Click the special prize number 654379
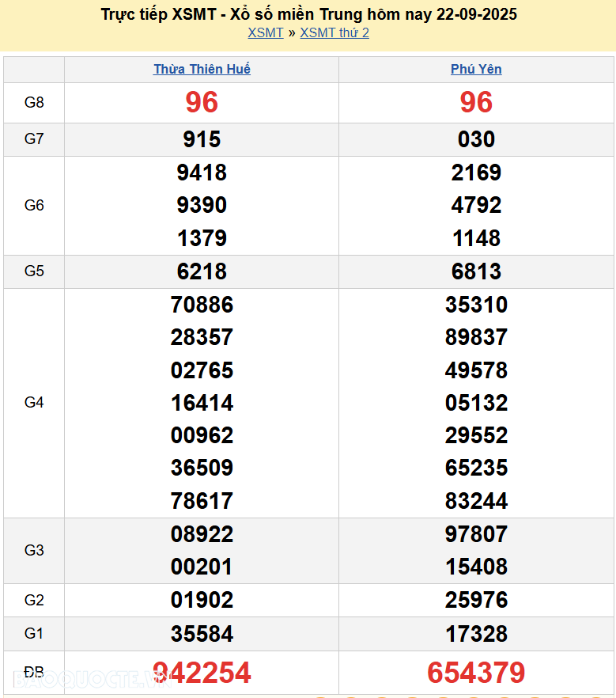Viewport: 616px width, 698px height. click(476, 673)
